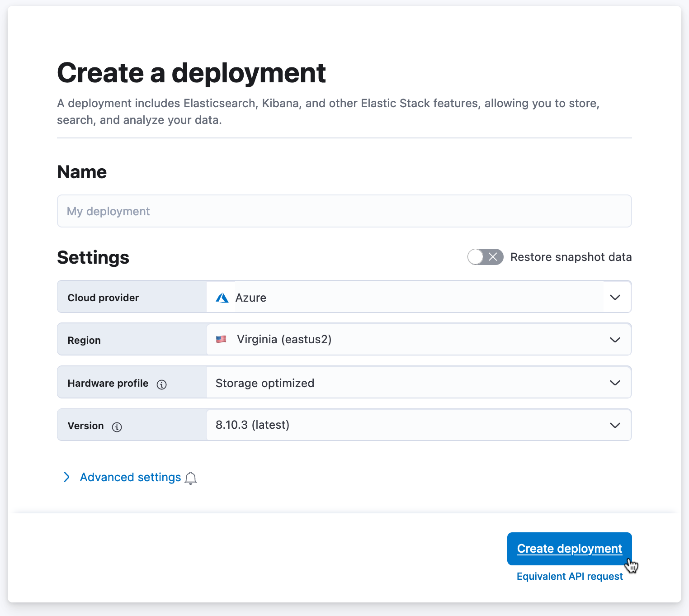Open the Equivalent API request link
This screenshot has height=616, width=689.
pos(569,576)
